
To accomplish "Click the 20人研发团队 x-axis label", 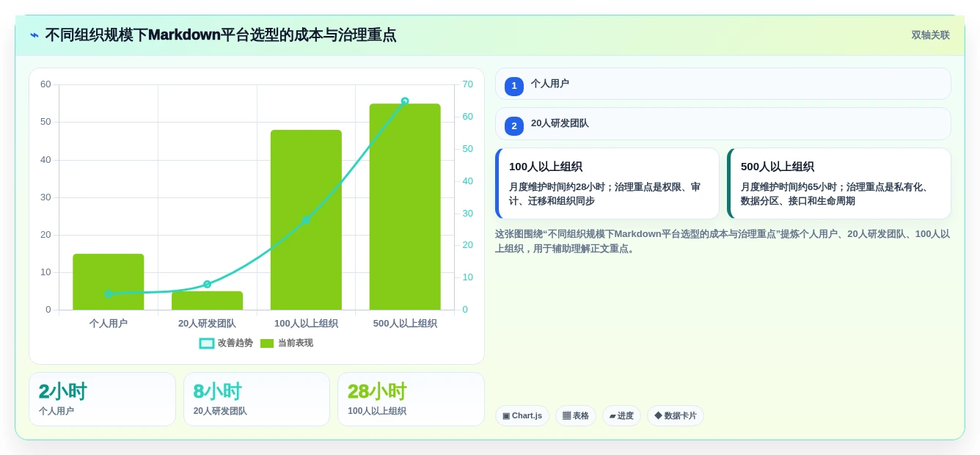I will click(x=207, y=323).
